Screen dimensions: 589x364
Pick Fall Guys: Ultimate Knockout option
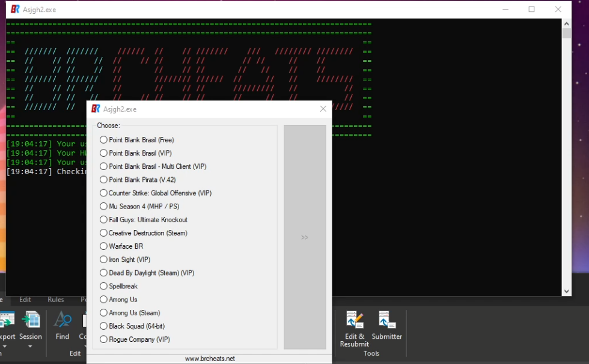pyautogui.click(x=144, y=219)
